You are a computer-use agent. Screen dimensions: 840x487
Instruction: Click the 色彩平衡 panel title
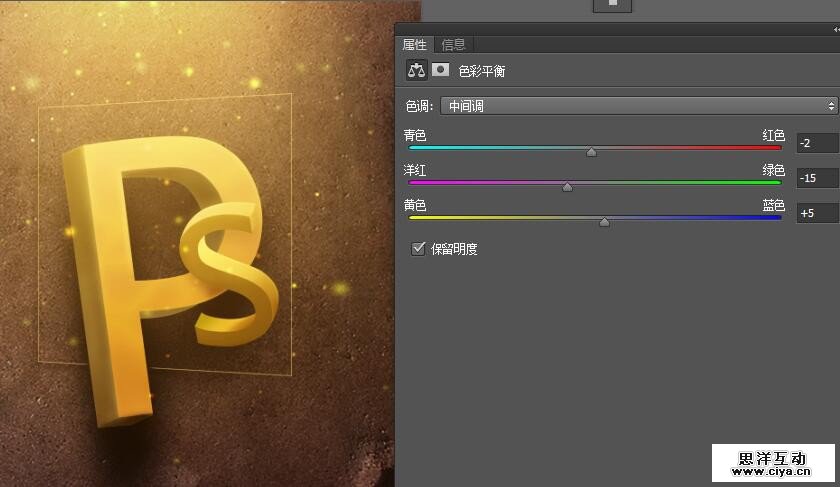click(484, 71)
